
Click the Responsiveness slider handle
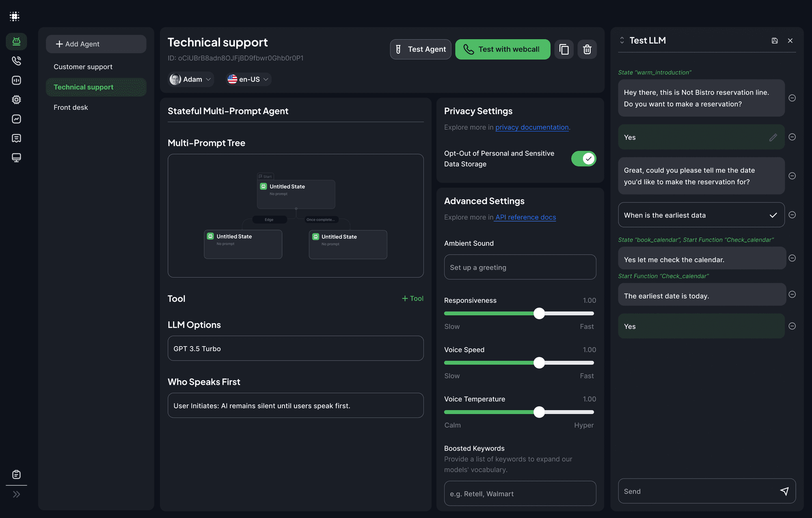pos(539,313)
